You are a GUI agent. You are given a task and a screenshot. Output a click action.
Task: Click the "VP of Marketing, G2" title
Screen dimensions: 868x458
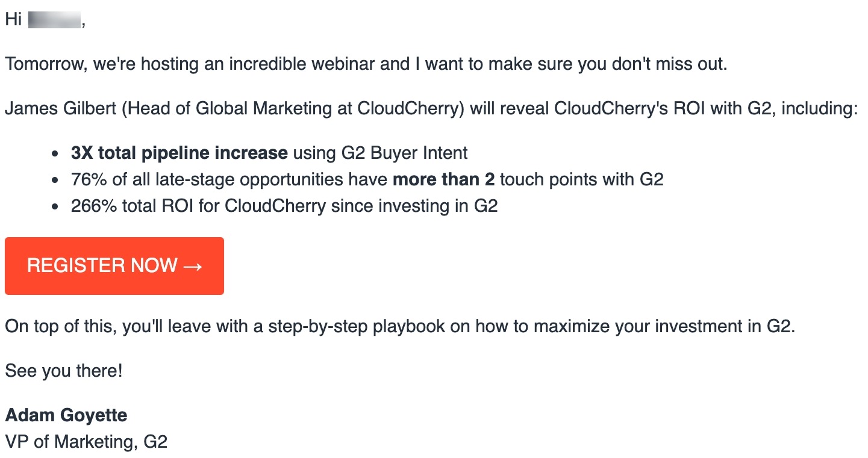tap(86, 442)
